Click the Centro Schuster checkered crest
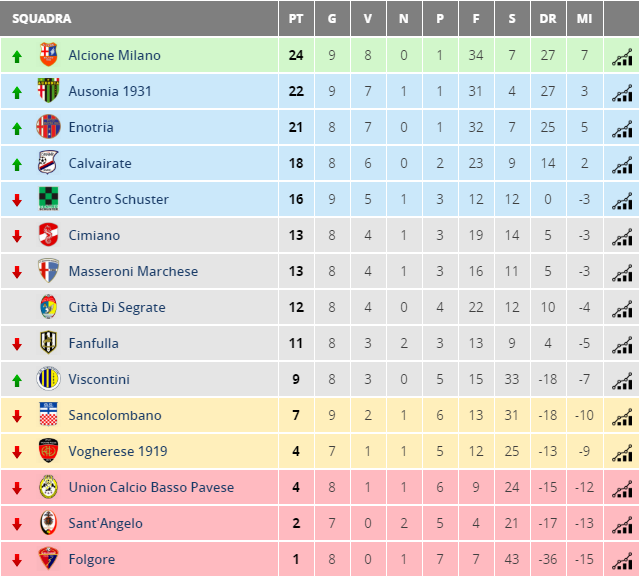639x579 pixels. click(48, 199)
